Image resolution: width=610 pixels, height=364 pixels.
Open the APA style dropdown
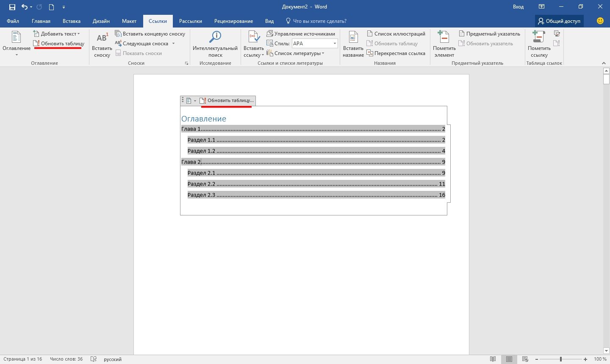coord(334,44)
